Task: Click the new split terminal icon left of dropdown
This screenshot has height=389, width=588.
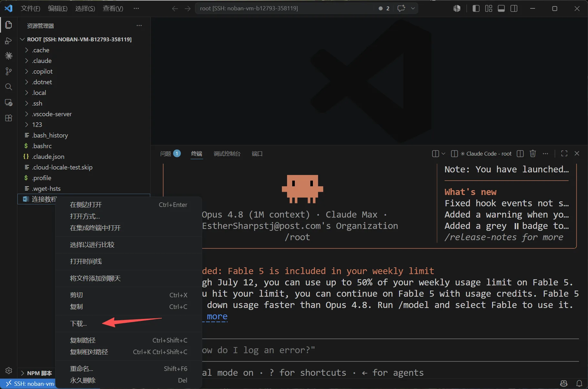Action: (x=435, y=154)
